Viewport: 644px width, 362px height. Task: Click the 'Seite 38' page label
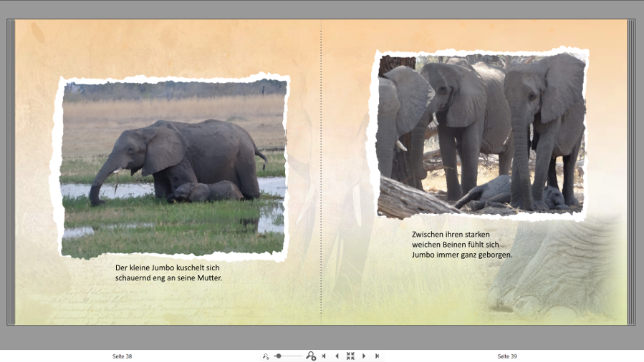click(x=122, y=356)
